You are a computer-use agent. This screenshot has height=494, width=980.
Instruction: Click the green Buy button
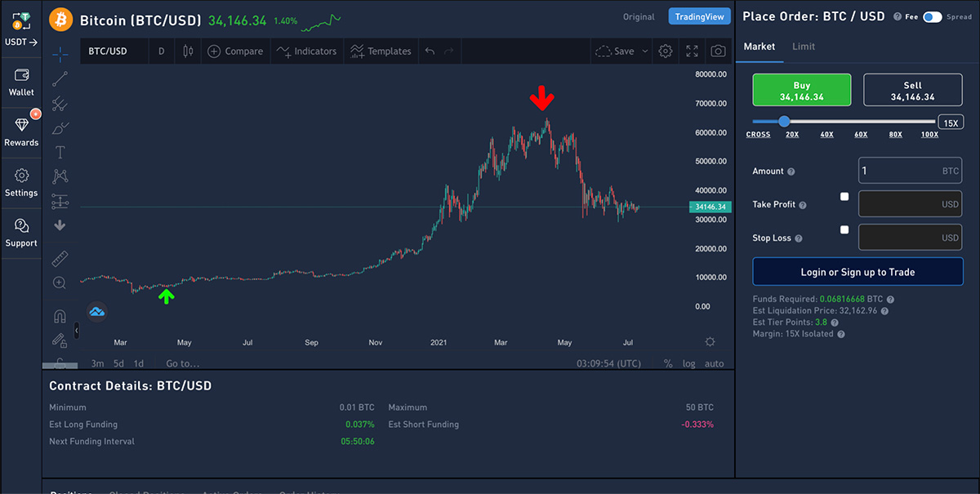[x=802, y=90]
